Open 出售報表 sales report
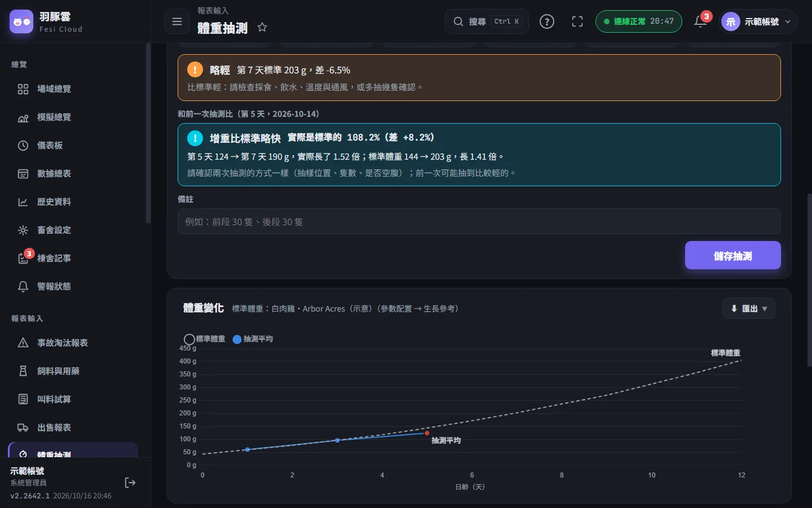812x508 pixels. 73,427
